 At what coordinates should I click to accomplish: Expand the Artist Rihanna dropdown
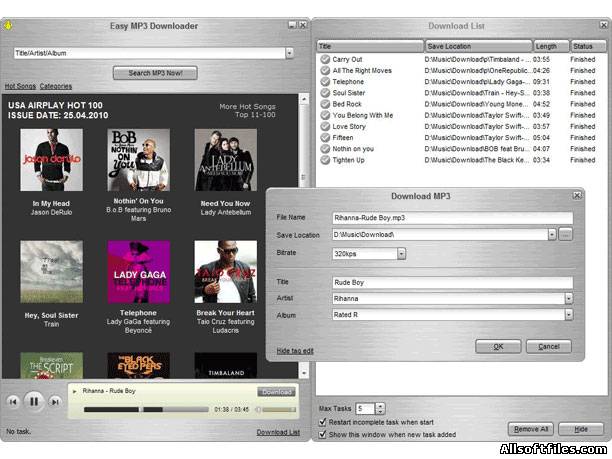(x=569, y=299)
